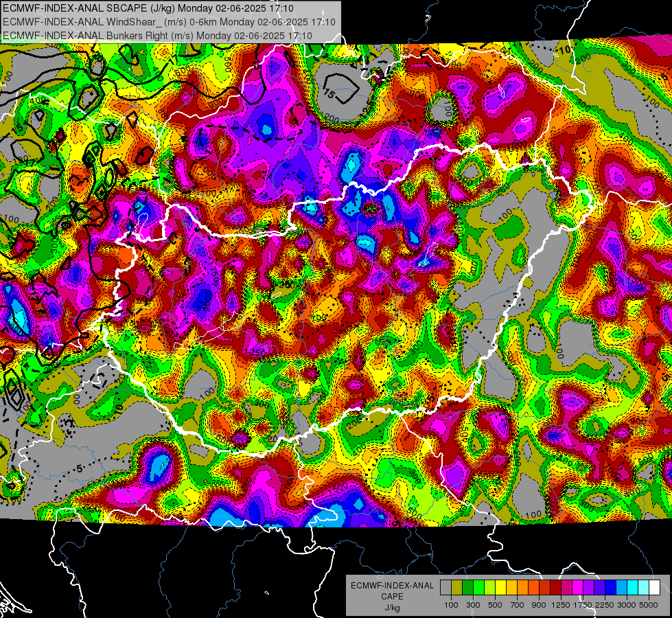Select the dark green legend swatch
This screenshot has height=618, width=672.
click(x=467, y=587)
